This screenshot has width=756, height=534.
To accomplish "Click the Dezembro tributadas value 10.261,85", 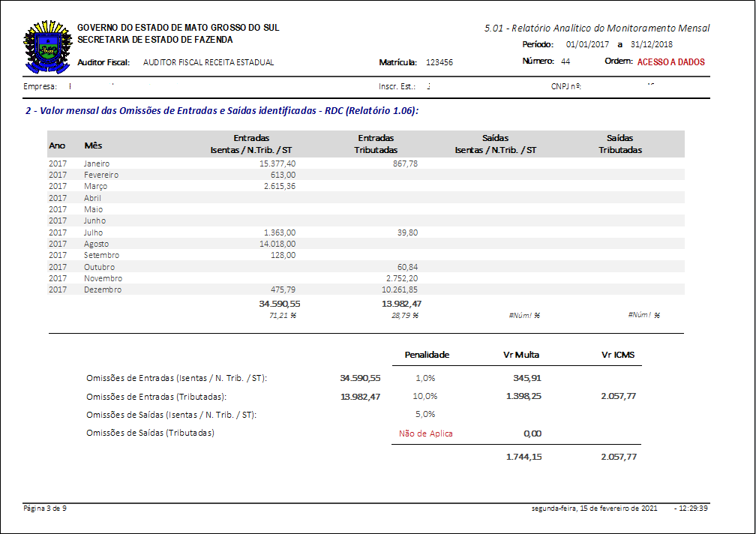I will coord(400,289).
